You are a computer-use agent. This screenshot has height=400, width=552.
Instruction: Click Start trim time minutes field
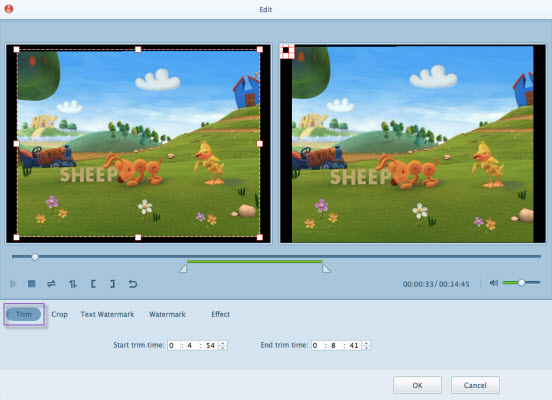190,345
